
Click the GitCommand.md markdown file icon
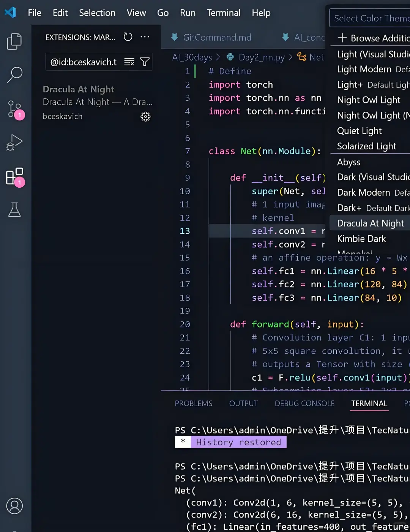(x=175, y=37)
